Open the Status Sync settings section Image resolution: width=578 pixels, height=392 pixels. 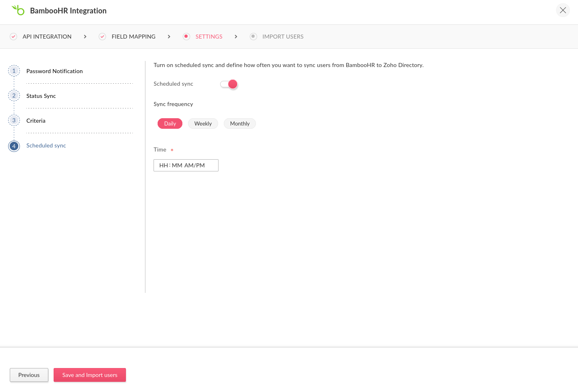(41, 96)
